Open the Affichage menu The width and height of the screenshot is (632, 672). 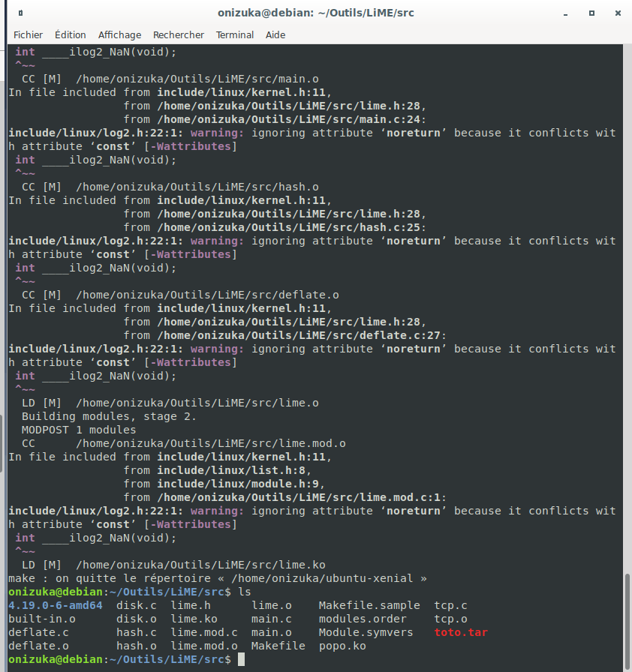[119, 34]
